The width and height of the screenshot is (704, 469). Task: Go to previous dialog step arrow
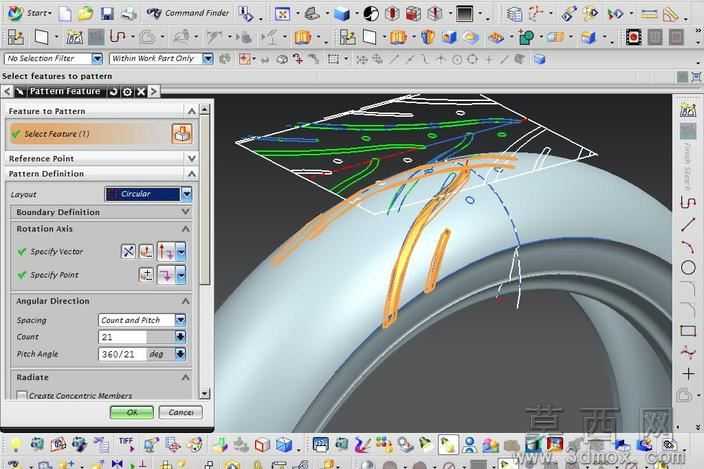point(7,92)
